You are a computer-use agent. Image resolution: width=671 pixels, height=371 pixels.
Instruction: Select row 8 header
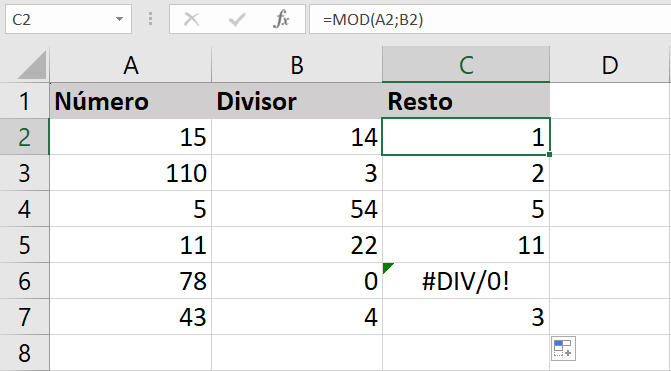coord(24,353)
